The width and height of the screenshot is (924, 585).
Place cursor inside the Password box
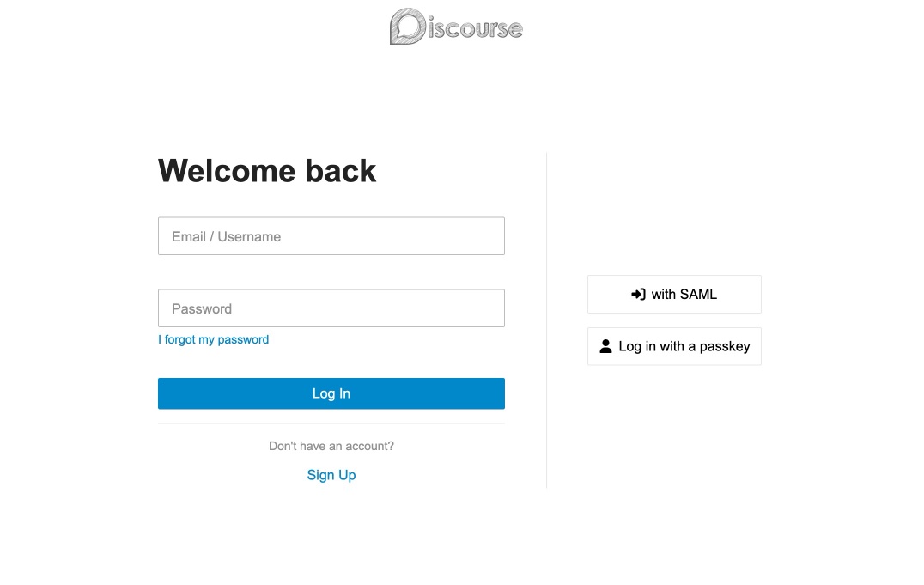tap(331, 308)
